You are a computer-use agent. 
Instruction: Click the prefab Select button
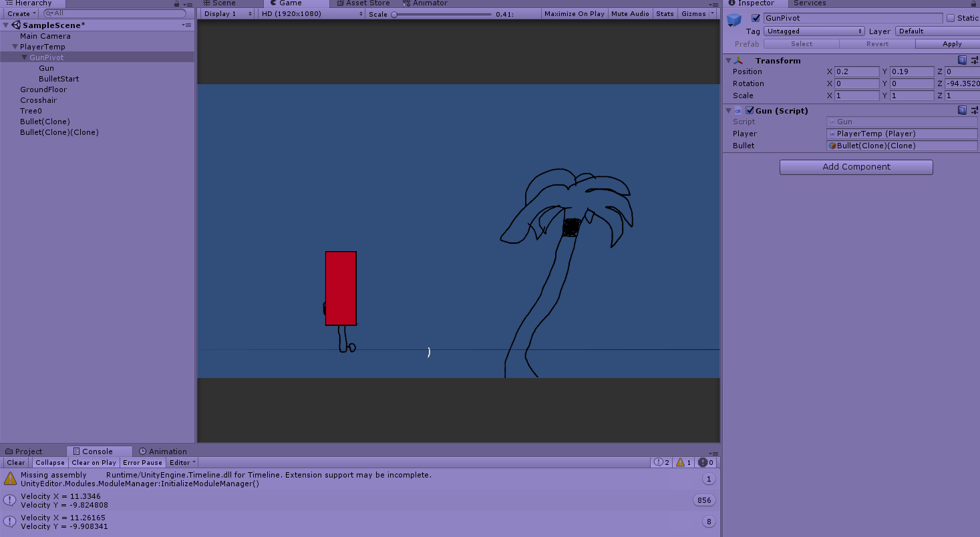click(x=801, y=44)
